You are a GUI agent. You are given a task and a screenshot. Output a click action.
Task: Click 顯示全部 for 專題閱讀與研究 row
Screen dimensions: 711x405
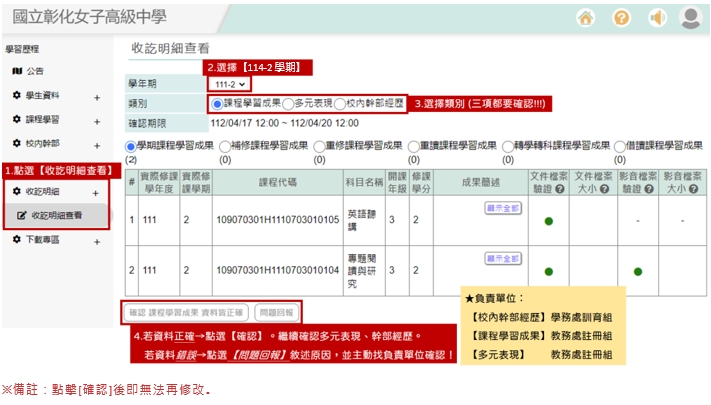pos(503,259)
